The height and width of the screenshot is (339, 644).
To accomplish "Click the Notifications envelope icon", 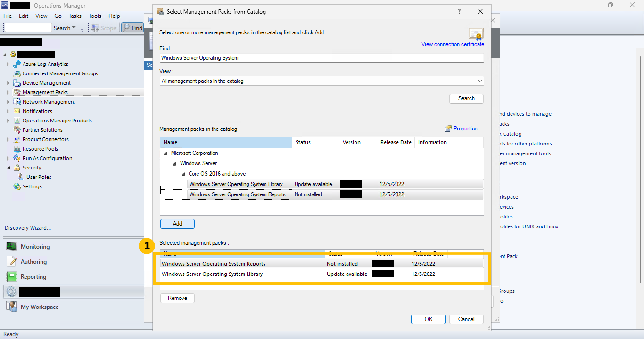I will click(17, 111).
